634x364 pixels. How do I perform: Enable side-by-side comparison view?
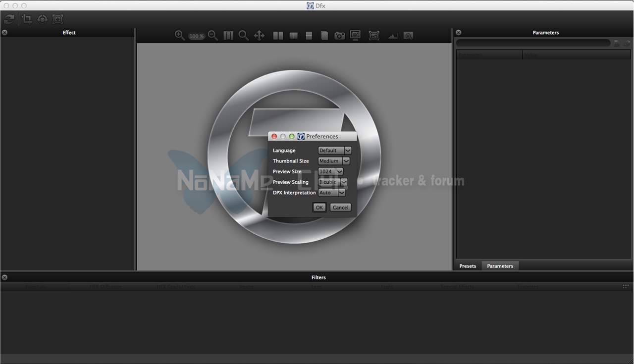click(278, 36)
